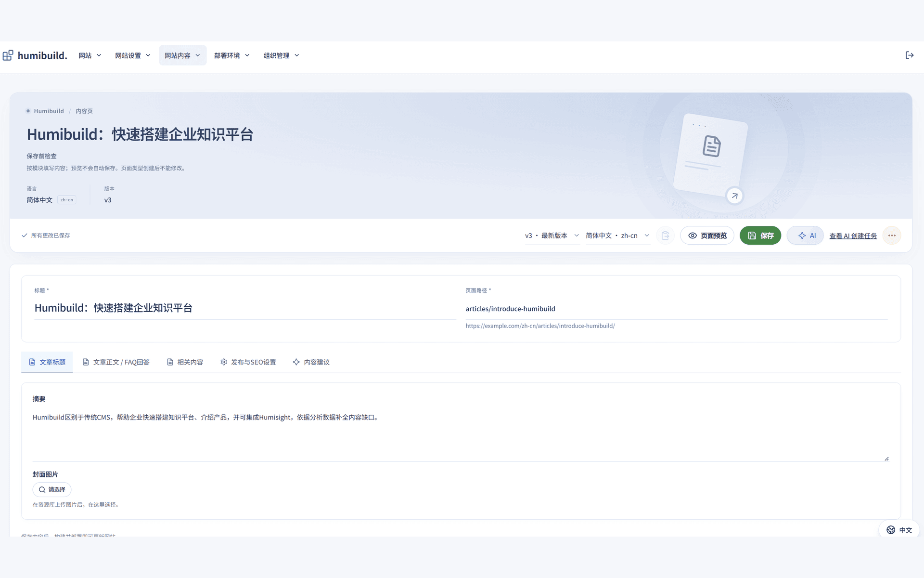Click the 页面路径 input field
This screenshot has height=578, width=924.
pos(677,309)
